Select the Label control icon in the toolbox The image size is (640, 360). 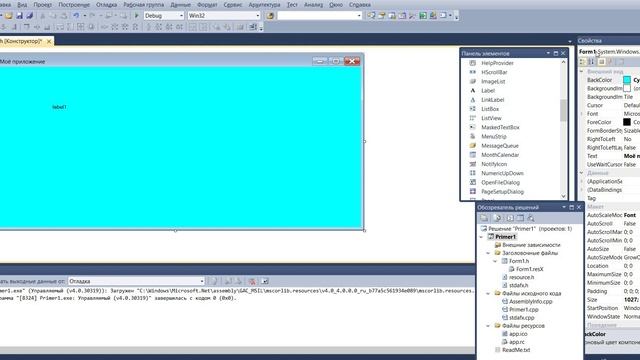click(x=473, y=91)
